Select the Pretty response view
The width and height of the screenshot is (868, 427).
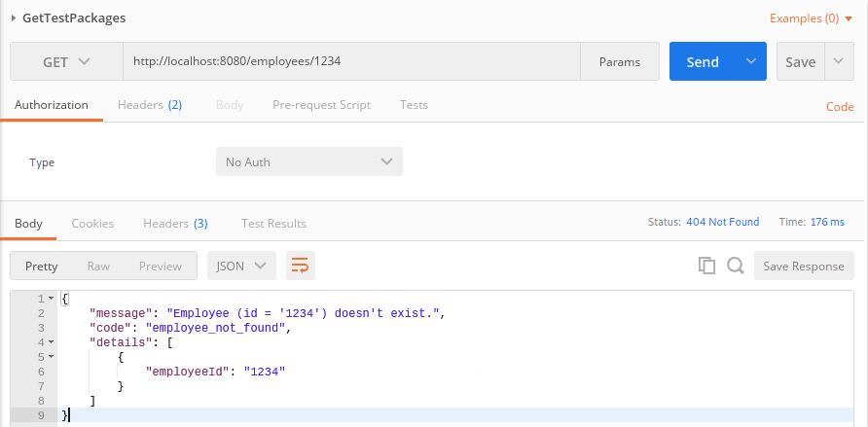[x=42, y=267]
